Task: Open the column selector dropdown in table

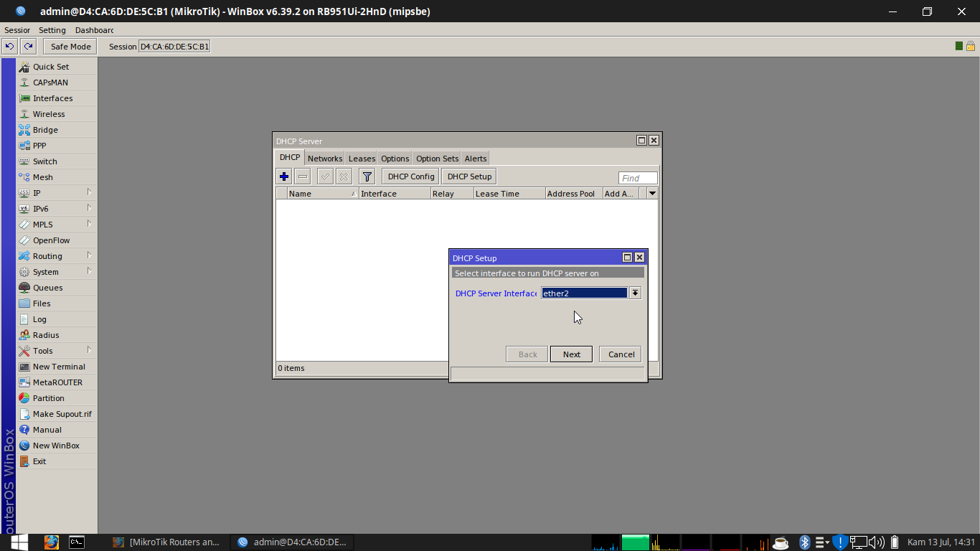Action: [x=652, y=193]
